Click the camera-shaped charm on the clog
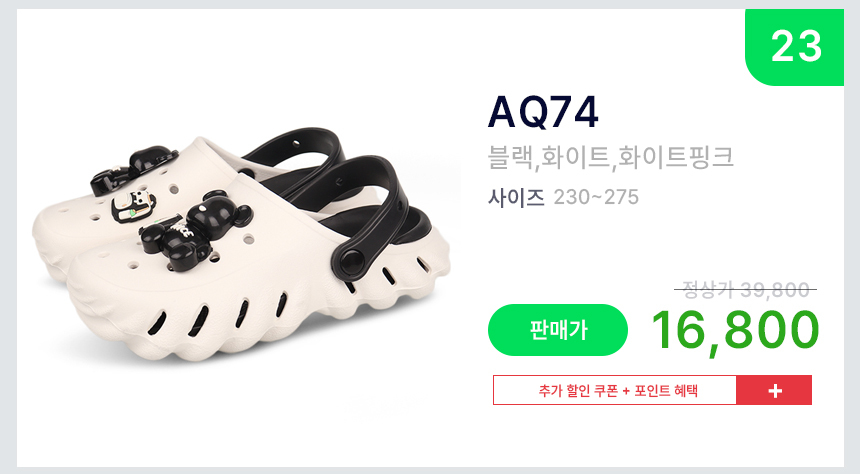 click(134, 205)
